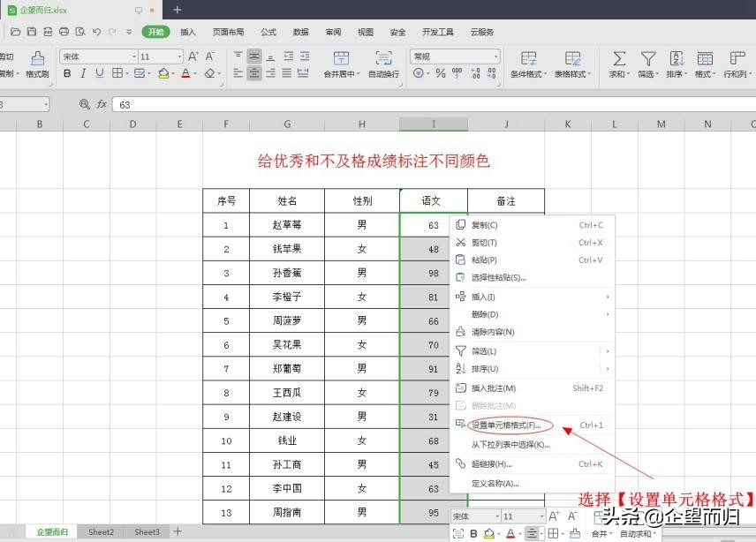Expand the 筛选 filter dropdown in ribbon
Viewport: 756px width, 542px height.
[x=657, y=74]
